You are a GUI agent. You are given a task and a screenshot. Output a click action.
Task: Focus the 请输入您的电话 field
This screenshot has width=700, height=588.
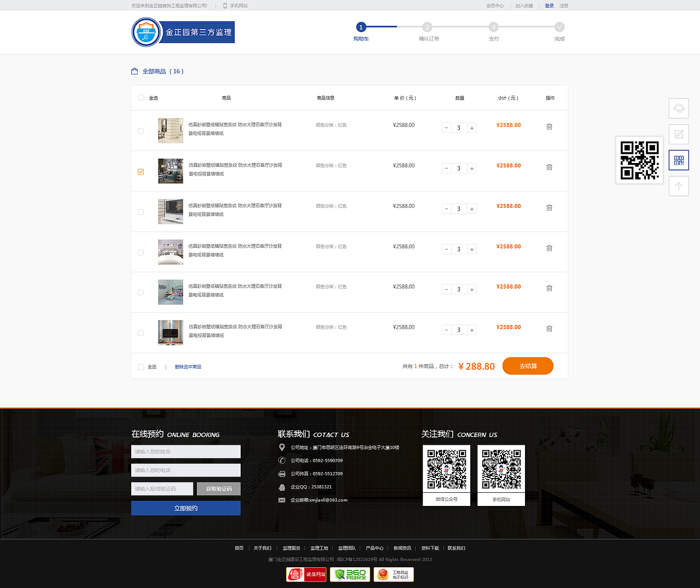click(x=186, y=470)
